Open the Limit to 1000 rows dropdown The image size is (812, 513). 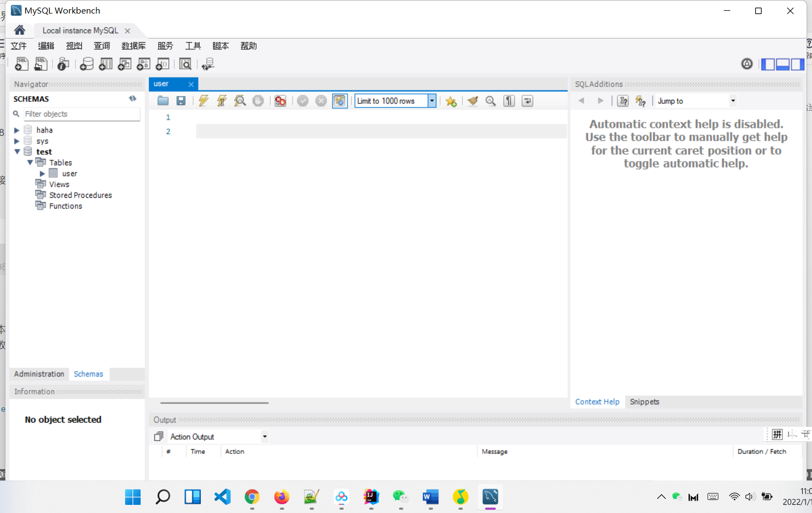tap(432, 101)
